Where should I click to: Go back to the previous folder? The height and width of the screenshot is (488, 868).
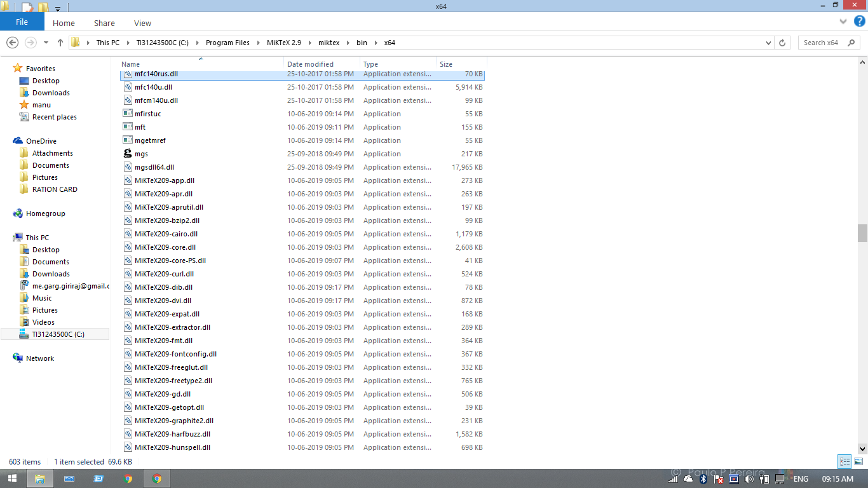pos(12,43)
